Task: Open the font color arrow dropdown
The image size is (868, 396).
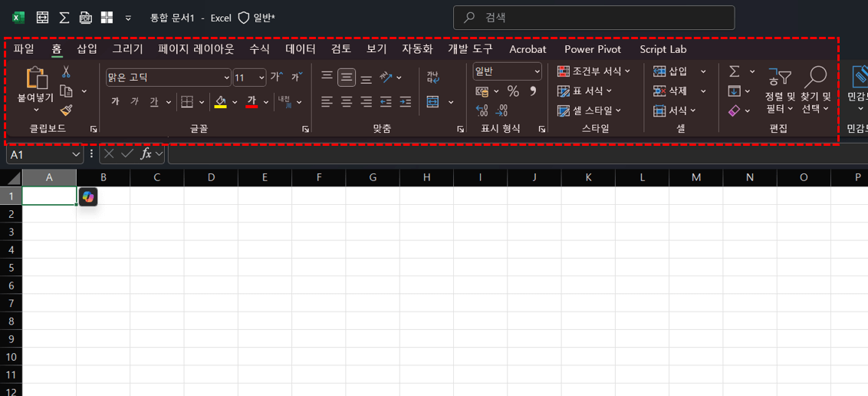Action: click(x=266, y=102)
